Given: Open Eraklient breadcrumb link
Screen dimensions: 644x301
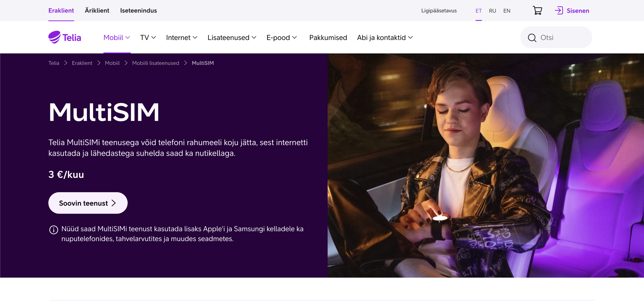Looking at the screenshot, I should point(82,63).
